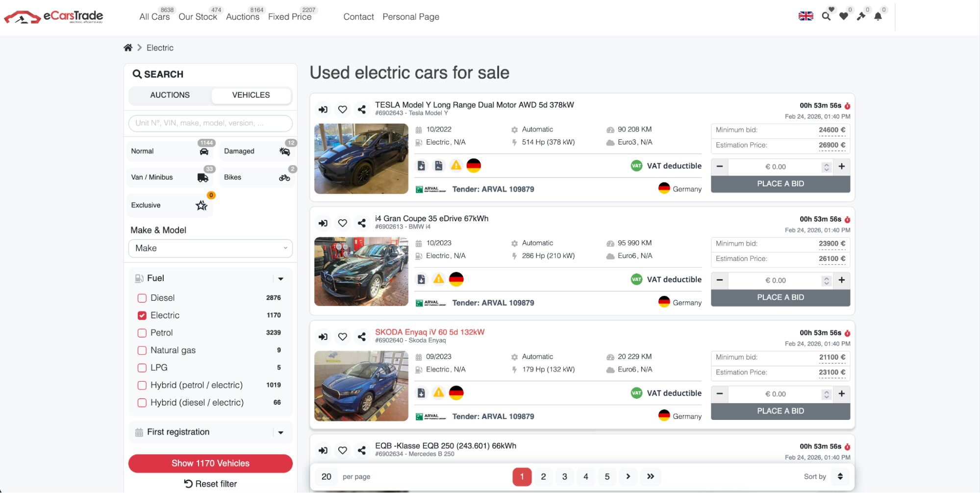Click the favorites heart icon in header
Screen dimensions: 980x493
coord(843,16)
